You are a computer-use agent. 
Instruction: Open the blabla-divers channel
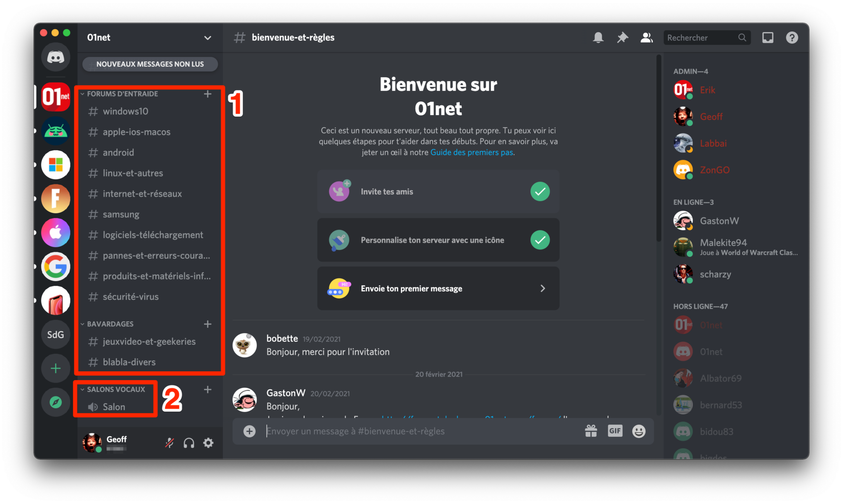click(150, 362)
